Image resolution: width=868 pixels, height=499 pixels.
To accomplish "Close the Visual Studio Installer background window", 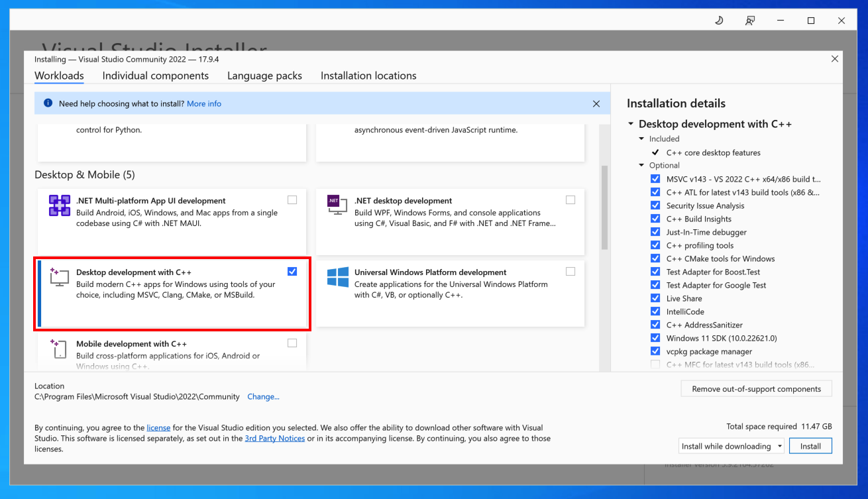I will point(841,21).
